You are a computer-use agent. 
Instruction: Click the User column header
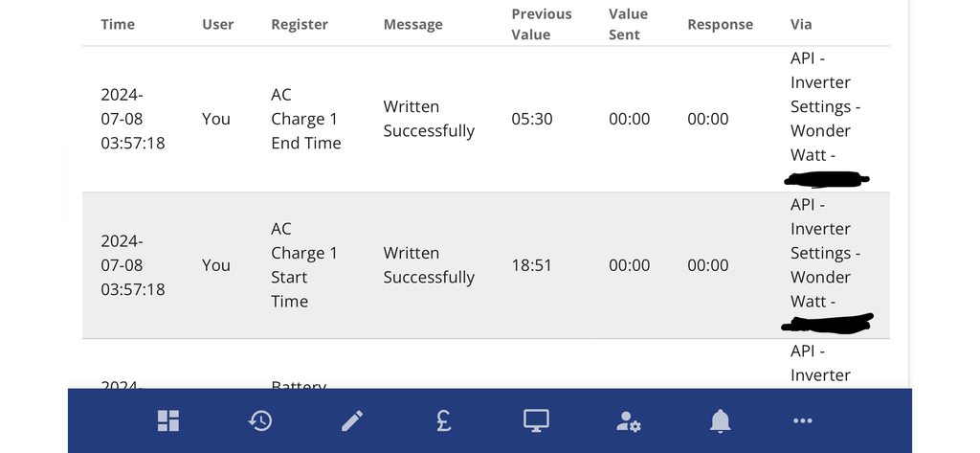point(218,25)
